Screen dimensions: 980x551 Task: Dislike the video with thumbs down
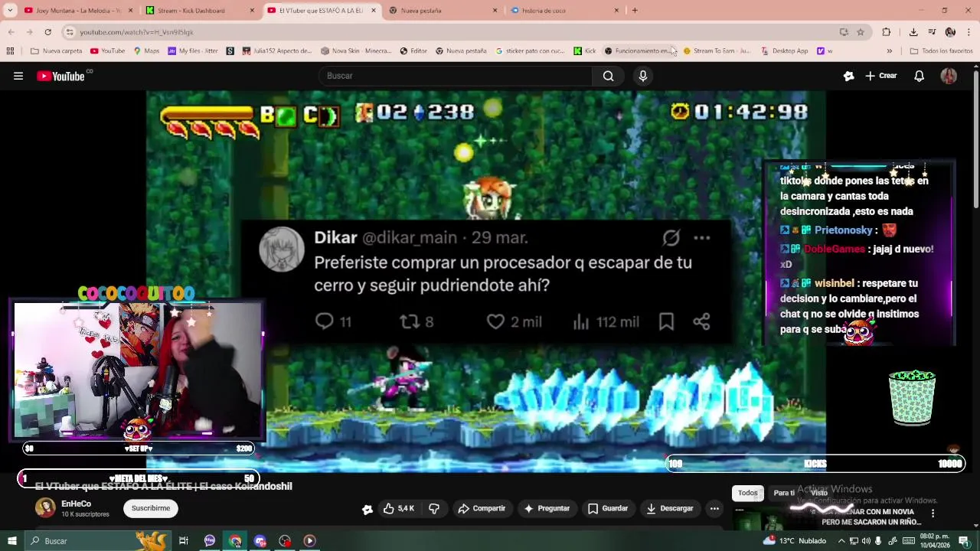[434, 508]
